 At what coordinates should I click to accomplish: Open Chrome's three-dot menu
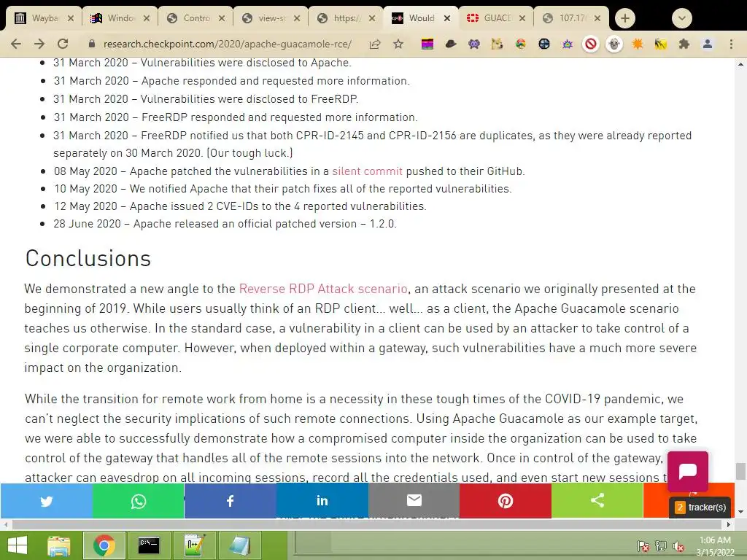click(731, 44)
